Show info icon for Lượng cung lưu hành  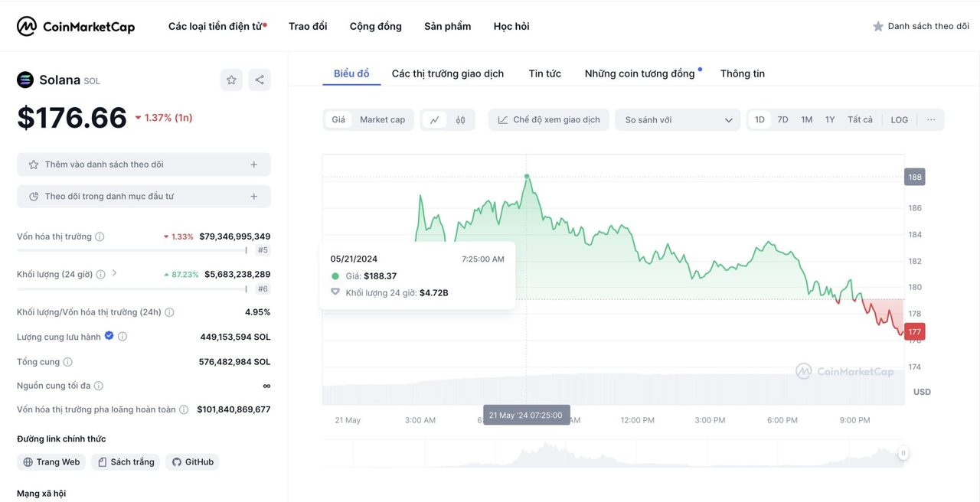(122, 337)
